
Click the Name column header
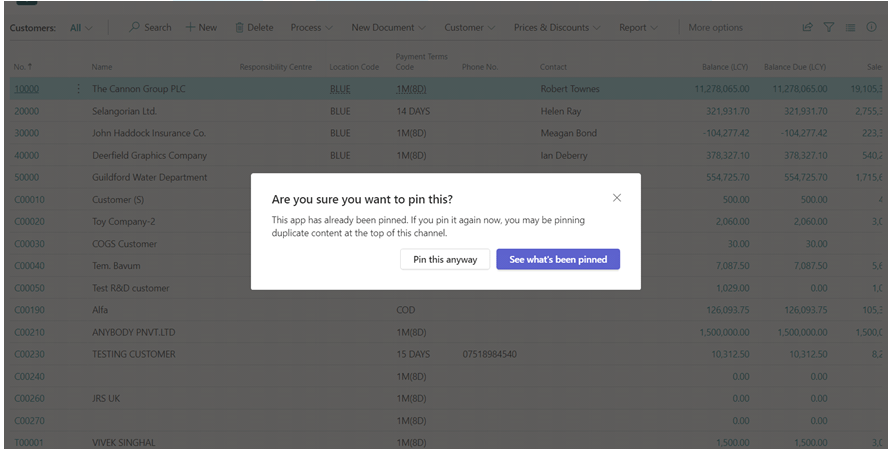102,67
